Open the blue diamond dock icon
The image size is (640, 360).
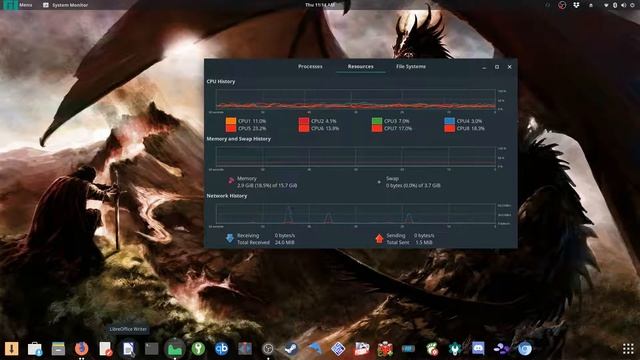pos(338,349)
